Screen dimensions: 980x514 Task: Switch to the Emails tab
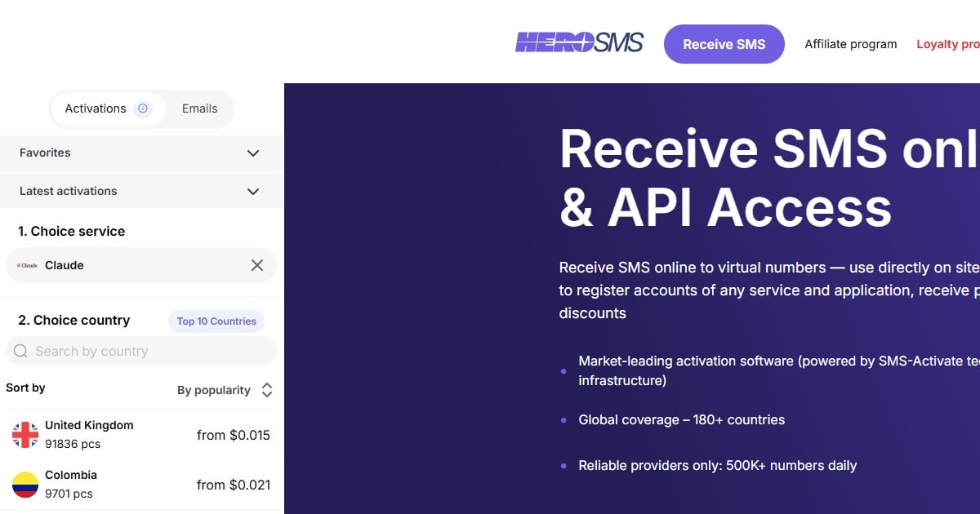click(x=200, y=109)
